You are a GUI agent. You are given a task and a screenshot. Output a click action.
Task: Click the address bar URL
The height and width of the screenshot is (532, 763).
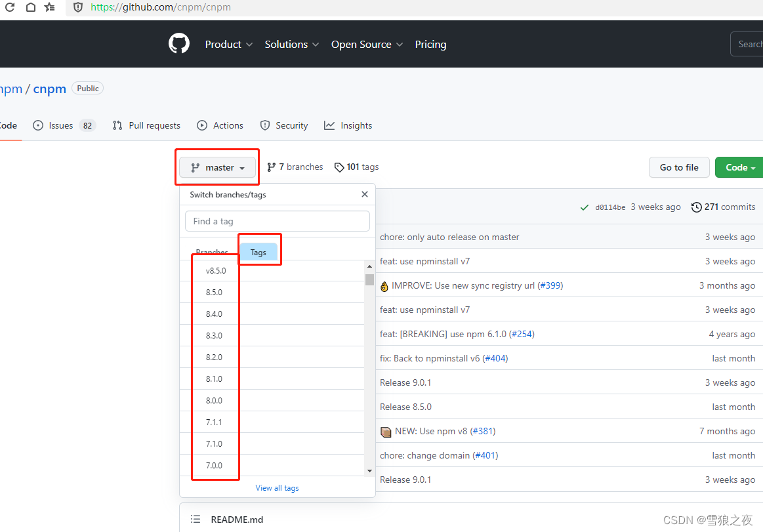click(x=161, y=7)
